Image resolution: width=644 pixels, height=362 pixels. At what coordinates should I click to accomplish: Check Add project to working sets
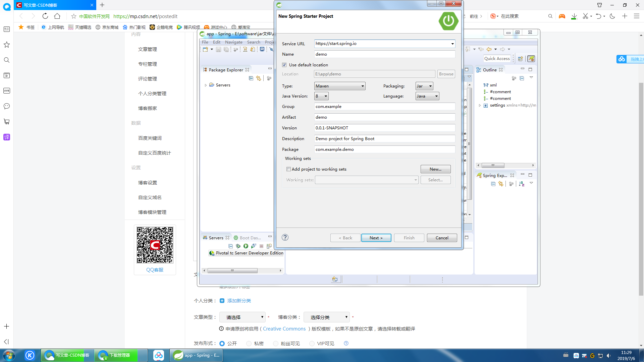(288, 169)
